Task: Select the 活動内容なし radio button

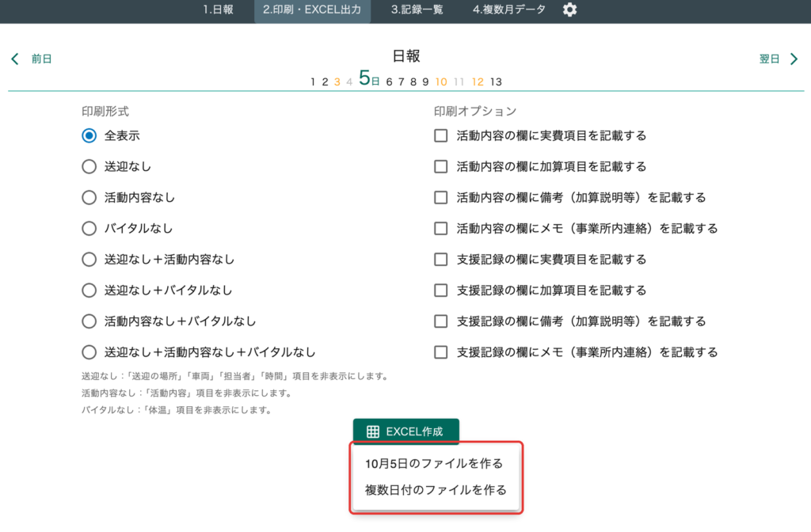Action: pyautogui.click(x=89, y=197)
